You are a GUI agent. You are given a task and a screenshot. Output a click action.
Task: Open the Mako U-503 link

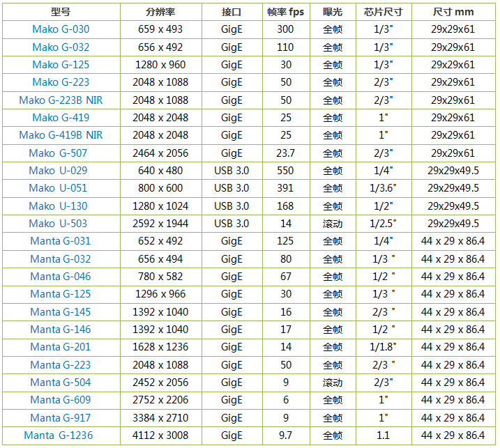pyautogui.click(x=58, y=224)
